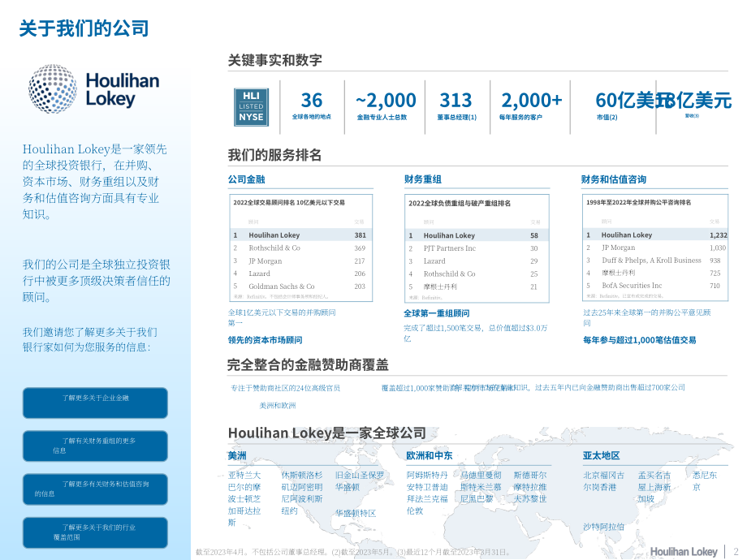Select the 财务和估值咨询 section heading
Screen dimensions: 747x560
[x=614, y=179]
